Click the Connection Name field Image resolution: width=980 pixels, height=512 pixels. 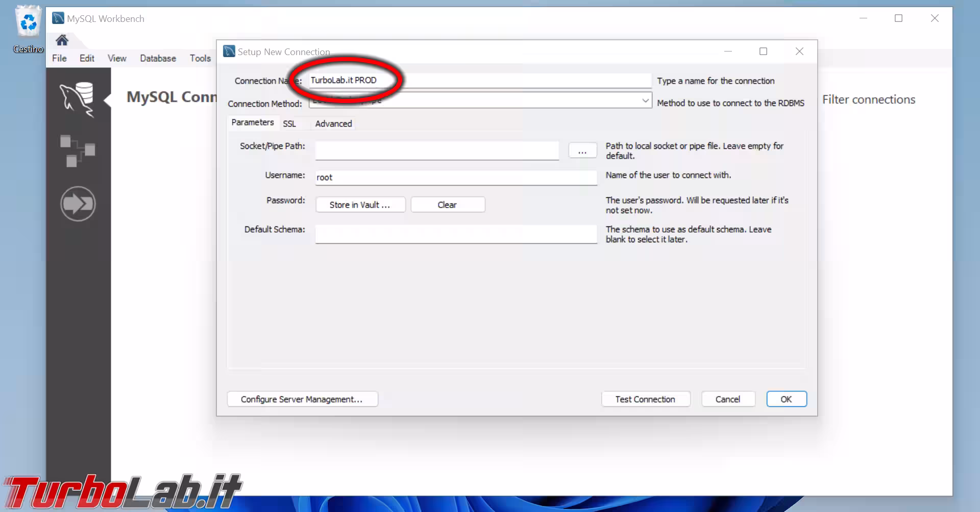(x=480, y=80)
